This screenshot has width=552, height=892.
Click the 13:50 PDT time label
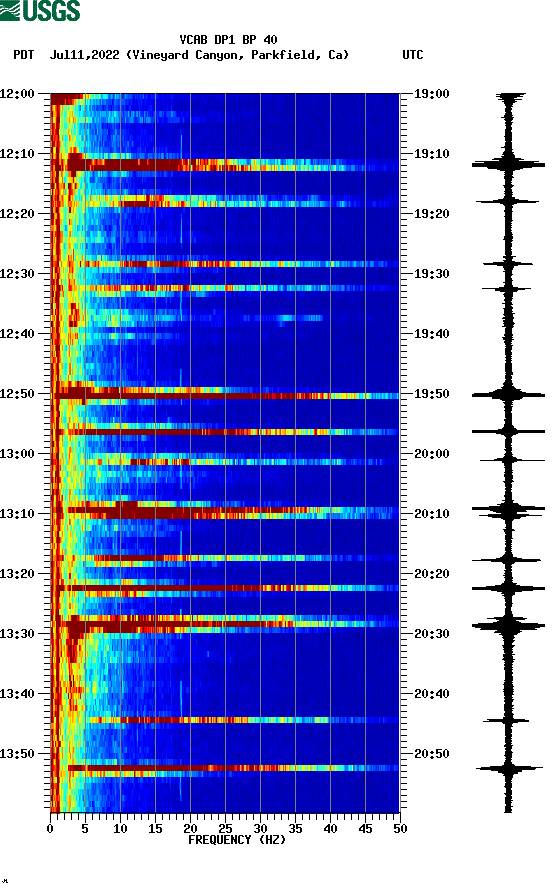pos(17,754)
